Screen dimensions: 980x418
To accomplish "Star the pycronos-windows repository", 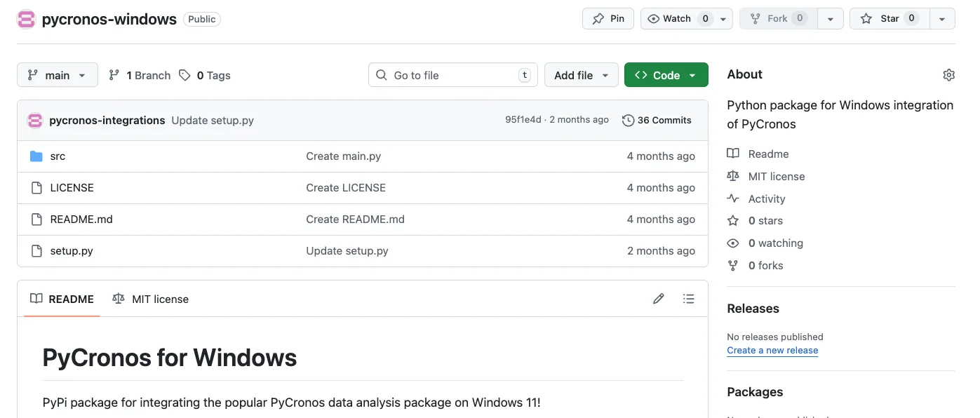I will click(x=889, y=19).
